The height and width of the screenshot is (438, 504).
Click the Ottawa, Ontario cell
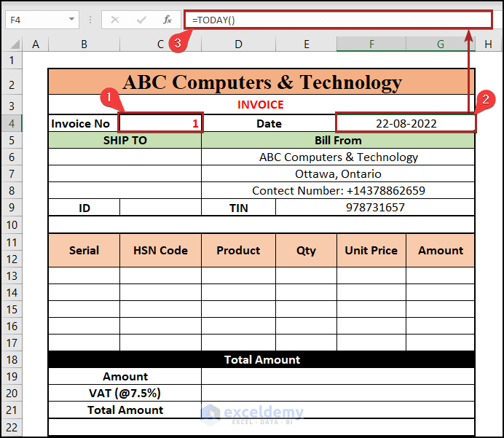coord(338,173)
